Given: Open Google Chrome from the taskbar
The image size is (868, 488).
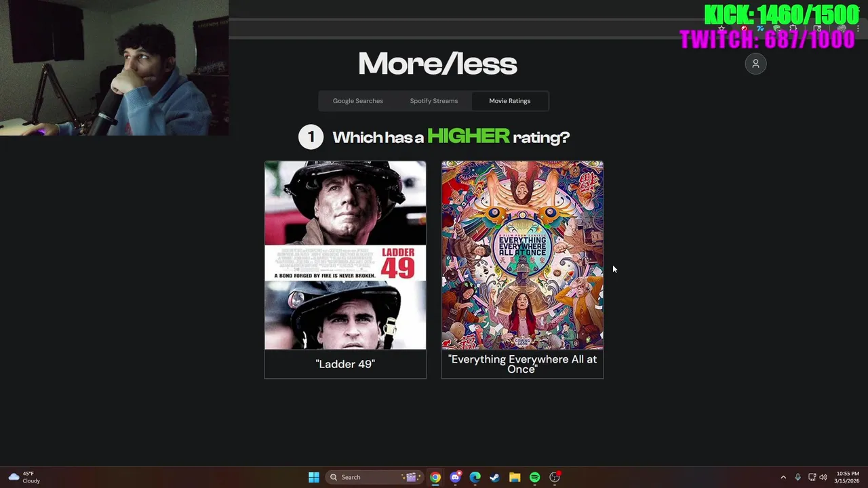Looking at the screenshot, I should coord(435,477).
